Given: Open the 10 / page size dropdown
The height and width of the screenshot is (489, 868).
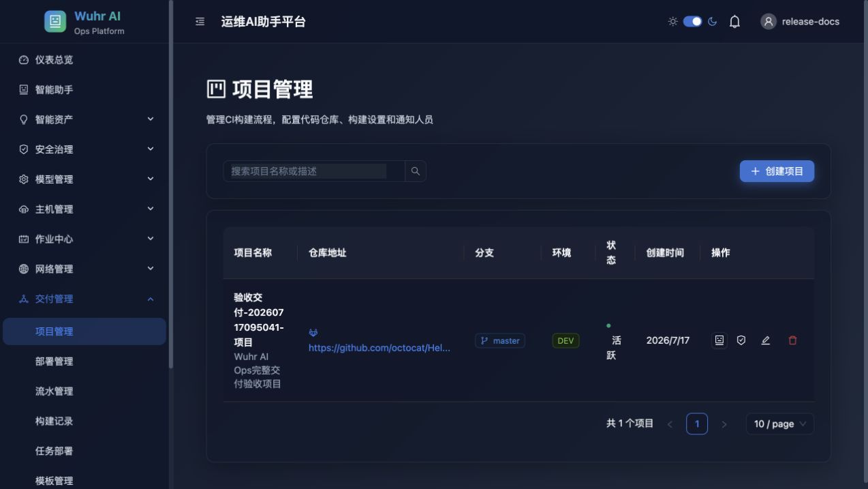Looking at the screenshot, I should (779, 424).
